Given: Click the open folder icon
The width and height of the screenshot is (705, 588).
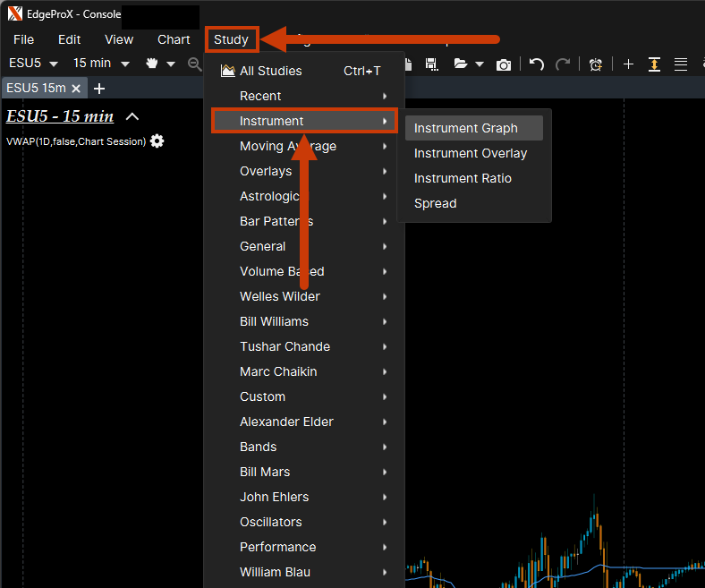Looking at the screenshot, I should coord(461,64).
